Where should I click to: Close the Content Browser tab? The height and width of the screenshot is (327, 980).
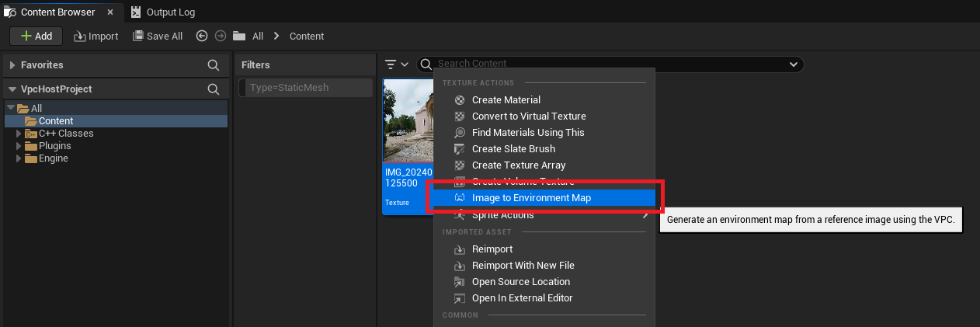[x=109, y=12]
